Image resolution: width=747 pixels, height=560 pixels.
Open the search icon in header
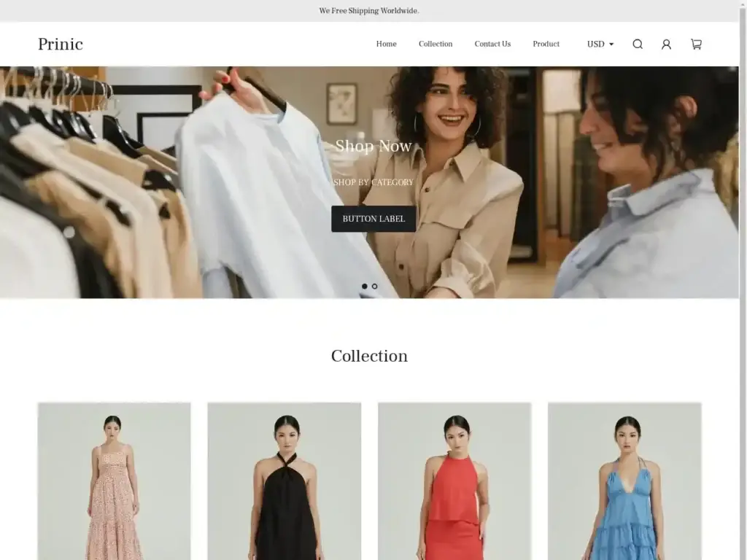[x=638, y=44]
